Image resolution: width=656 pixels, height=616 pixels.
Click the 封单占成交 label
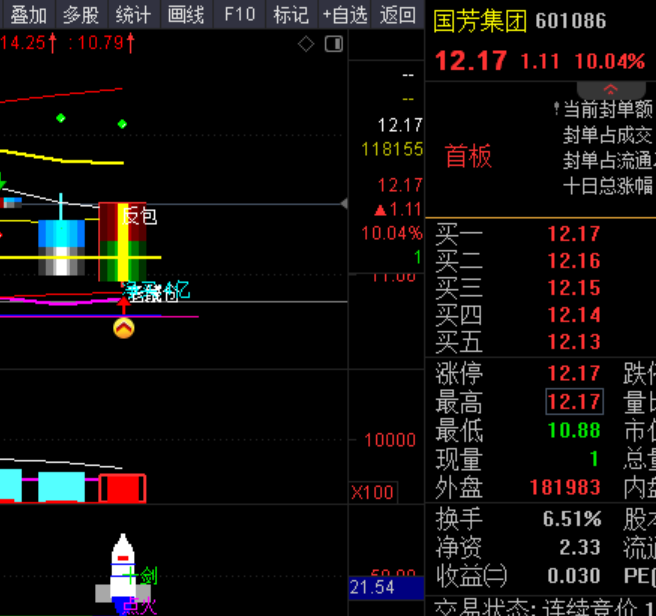pos(607,135)
